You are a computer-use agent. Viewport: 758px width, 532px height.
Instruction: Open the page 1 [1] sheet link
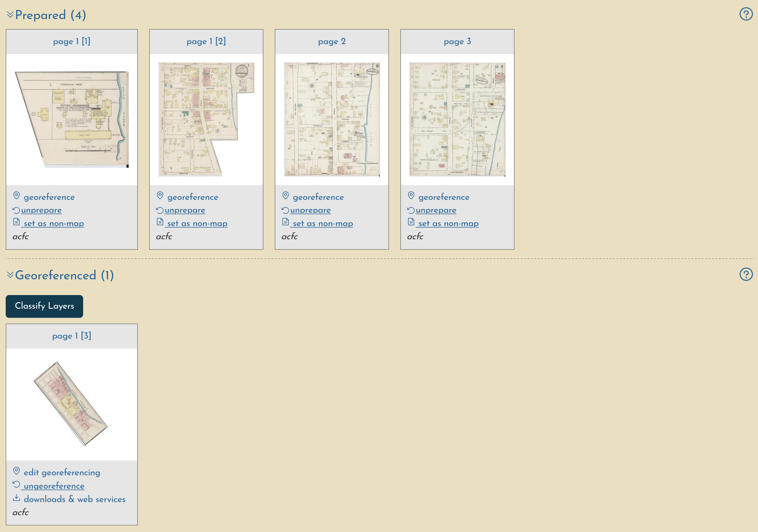click(72, 42)
